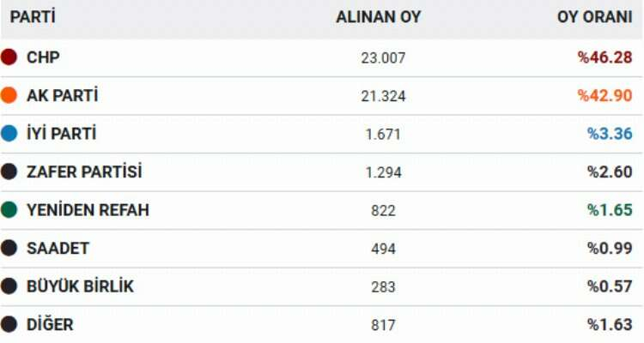Viewport: 644px width, 343px height.
Task: Click the ZAFER PARTİSİ label
Action: tap(84, 171)
